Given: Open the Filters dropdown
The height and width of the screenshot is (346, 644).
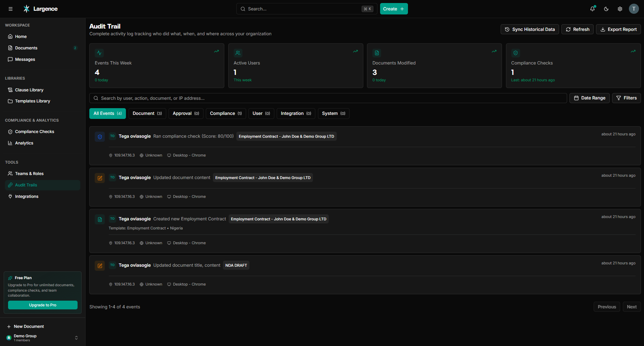Looking at the screenshot, I should (626, 98).
